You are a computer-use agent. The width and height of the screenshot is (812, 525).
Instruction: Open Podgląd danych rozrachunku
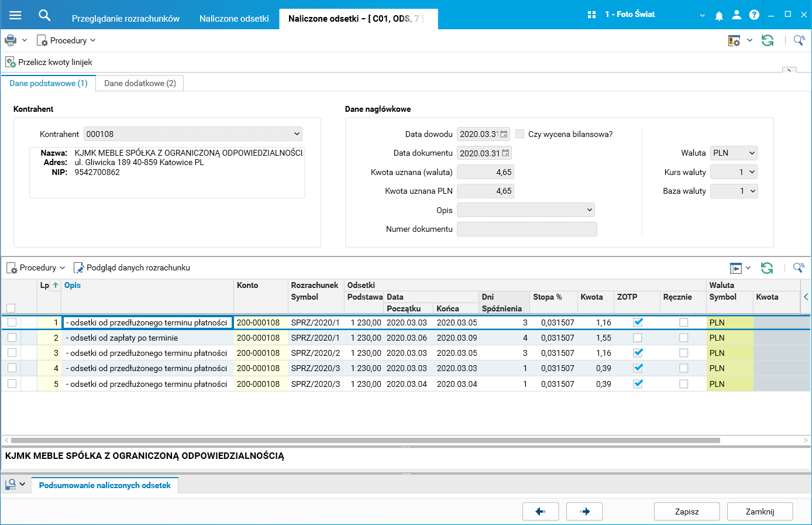click(x=132, y=267)
